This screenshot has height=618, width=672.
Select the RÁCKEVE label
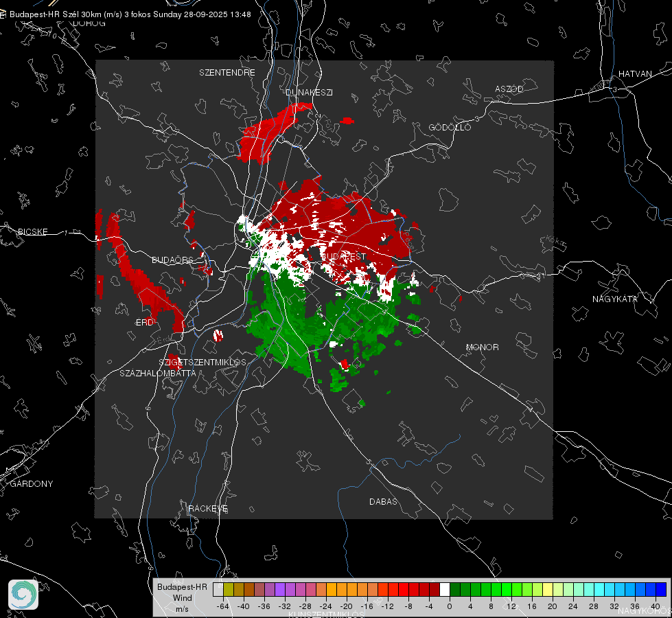(208, 508)
